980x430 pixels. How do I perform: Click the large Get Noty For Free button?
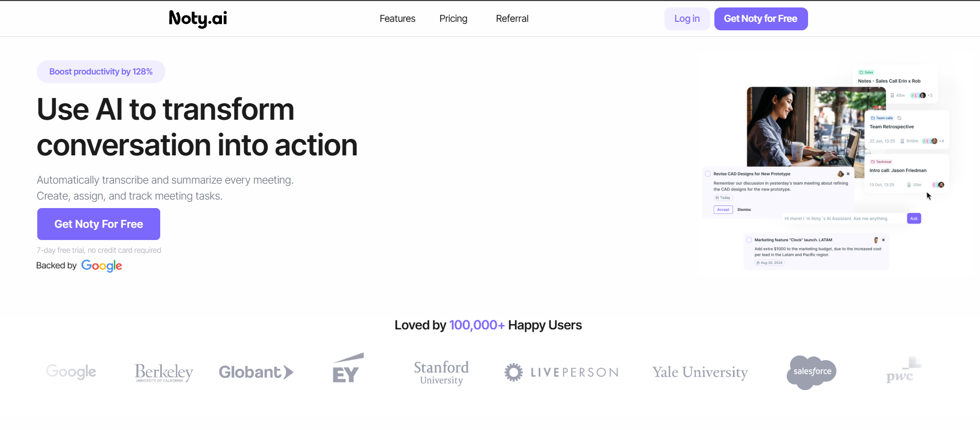point(98,224)
